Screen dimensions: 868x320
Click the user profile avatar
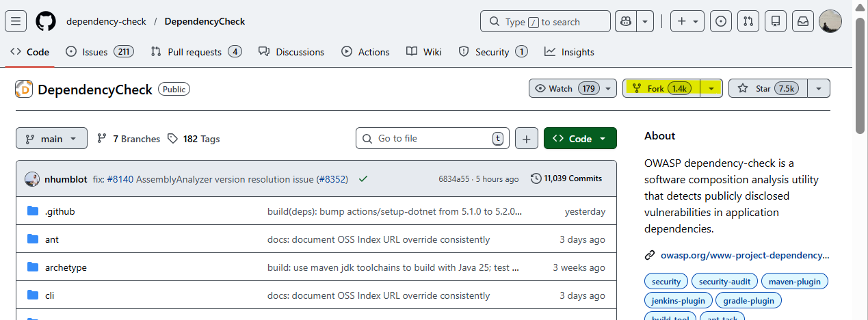pyautogui.click(x=830, y=21)
